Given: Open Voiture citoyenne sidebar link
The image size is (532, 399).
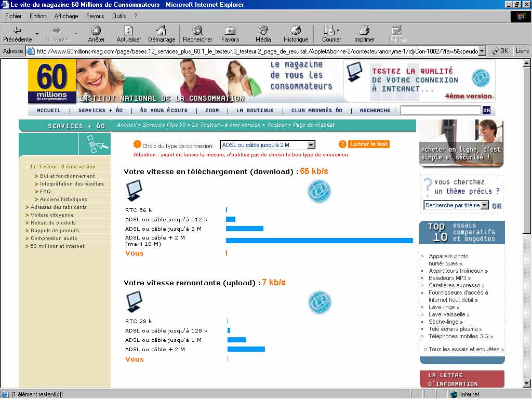Looking at the screenshot, I should (52, 215).
